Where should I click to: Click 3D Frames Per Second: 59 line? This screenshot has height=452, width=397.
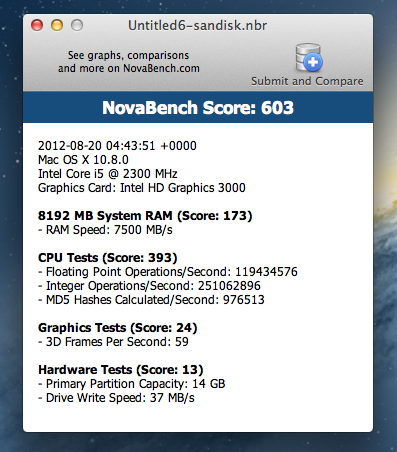pyautogui.click(x=113, y=342)
